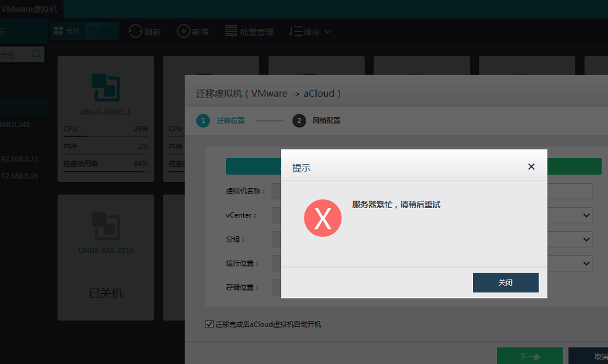
Task: Click the error message 服务器繁忙，请稍后重试
Action: click(x=396, y=205)
